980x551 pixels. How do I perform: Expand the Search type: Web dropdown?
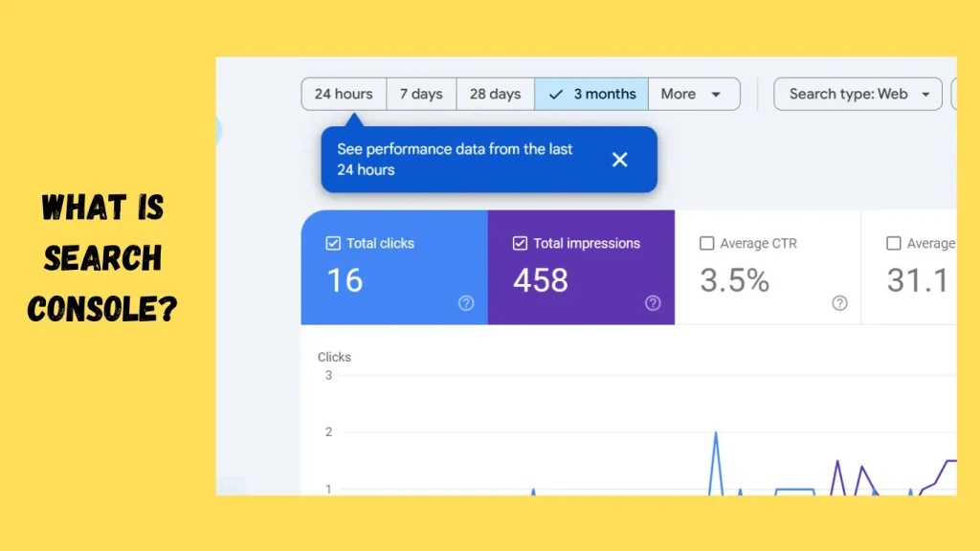coord(858,94)
